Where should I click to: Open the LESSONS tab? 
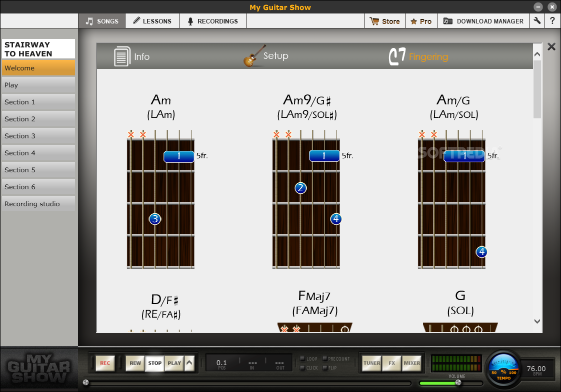pyautogui.click(x=152, y=21)
